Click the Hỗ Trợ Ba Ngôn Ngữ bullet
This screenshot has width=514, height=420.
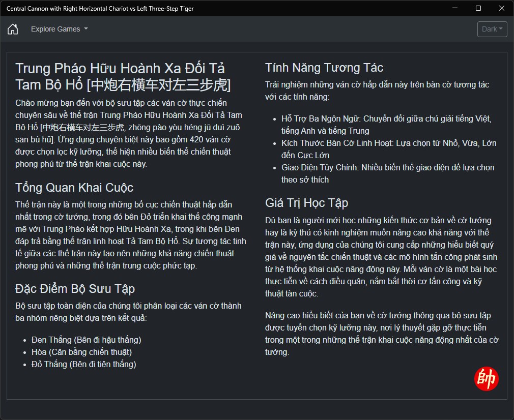coord(386,125)
